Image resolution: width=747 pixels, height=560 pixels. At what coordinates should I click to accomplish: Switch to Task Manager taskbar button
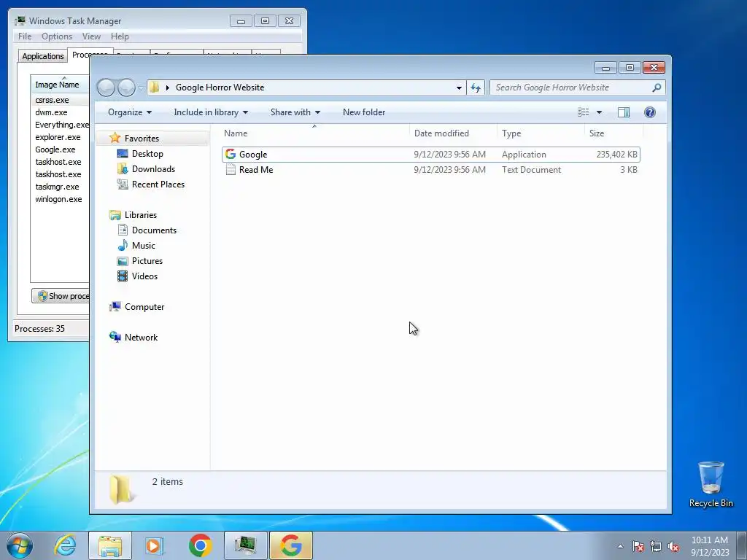(x=245, y=545)
